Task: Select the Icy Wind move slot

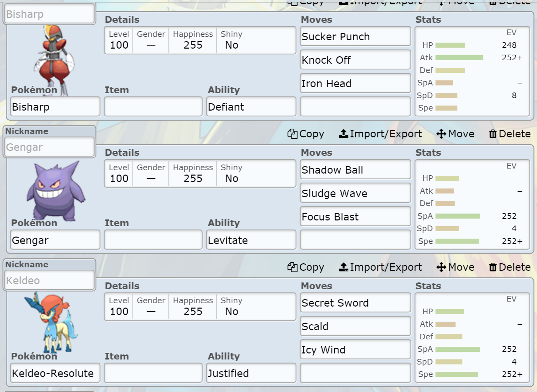Action: [x=355, y=349]
